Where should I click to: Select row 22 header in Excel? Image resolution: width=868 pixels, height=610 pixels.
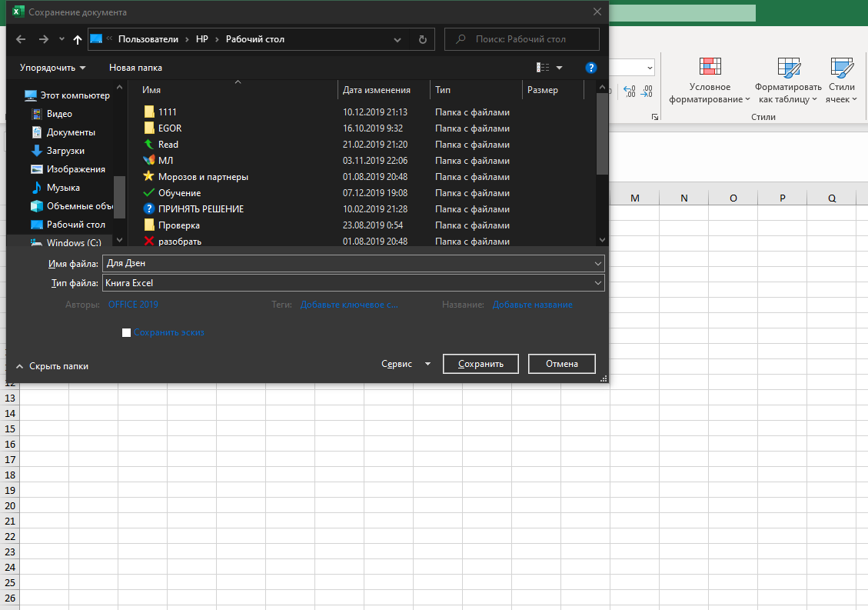pyautogui.click(x=10, y=536)
